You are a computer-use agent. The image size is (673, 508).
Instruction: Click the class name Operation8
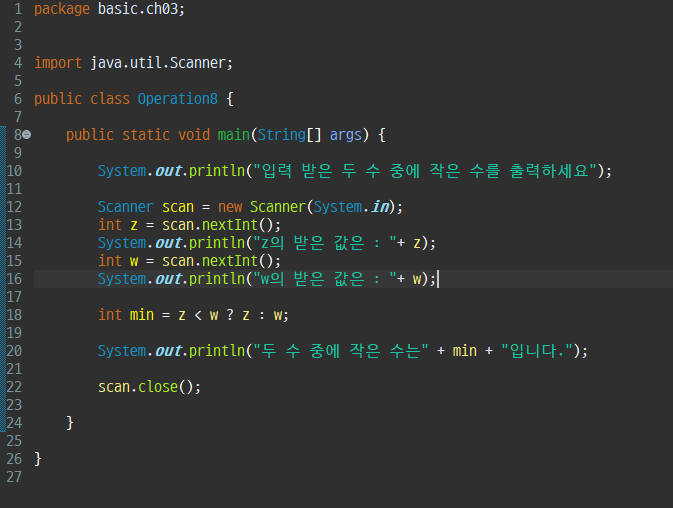pyautogui.click(x=178, y=99)
